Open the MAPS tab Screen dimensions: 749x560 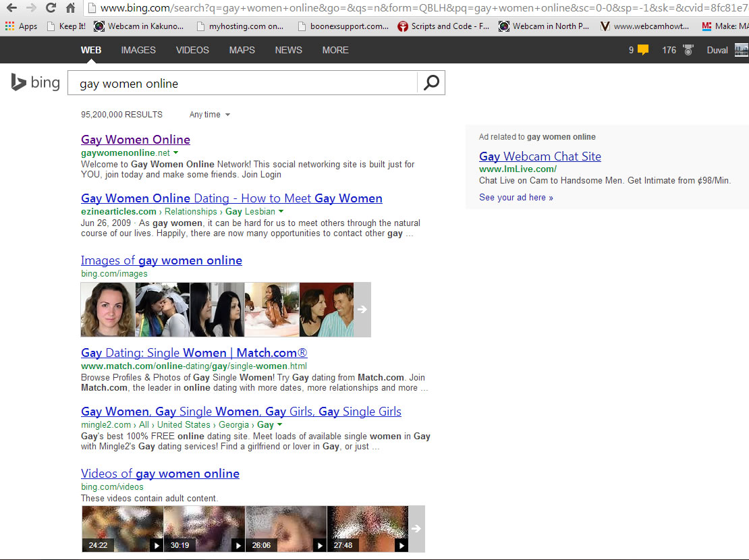(242, 50)
